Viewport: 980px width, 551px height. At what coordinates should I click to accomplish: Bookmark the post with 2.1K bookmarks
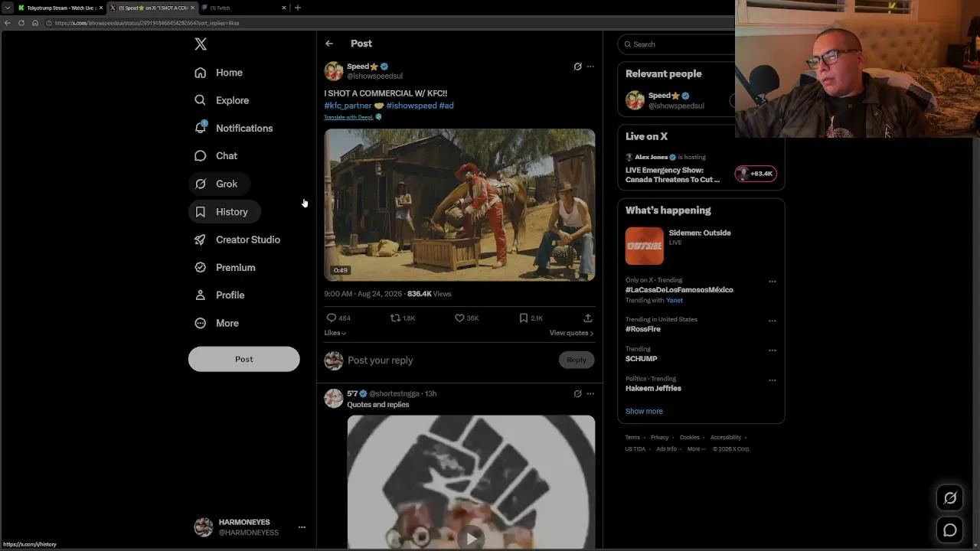(x=531, y=318)
